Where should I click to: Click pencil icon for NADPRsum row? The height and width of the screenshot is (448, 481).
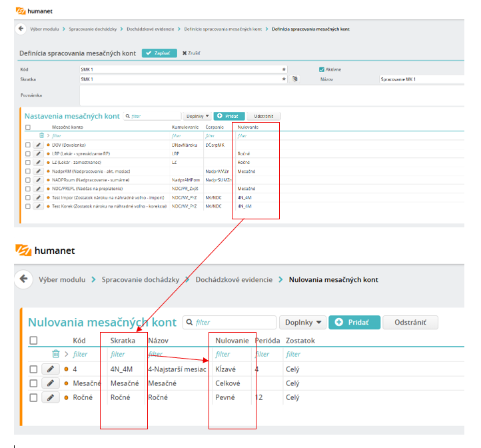point(38,180)
